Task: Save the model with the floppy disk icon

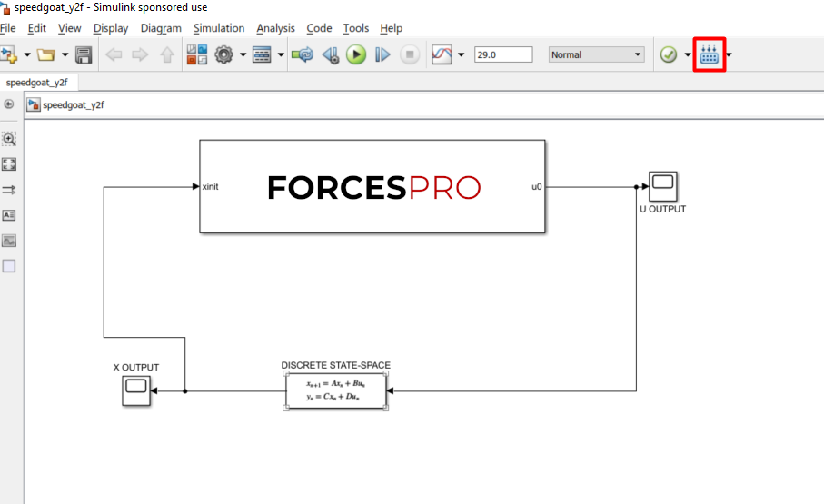Action: [84, 55]
